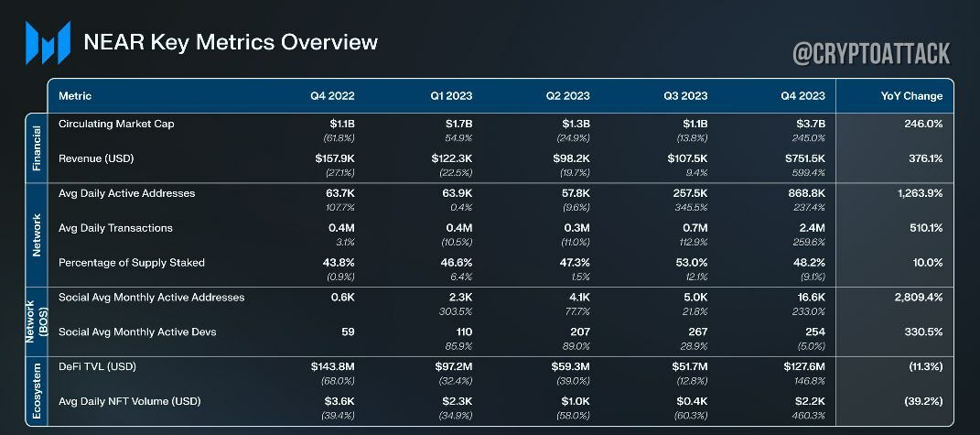Click the Avg Daily Active Addresses label
This screenshot has height=435, width=980.
tap(127, 193)
